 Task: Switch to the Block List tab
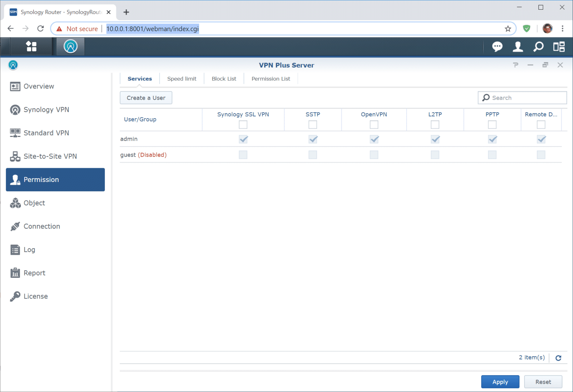(x=224, y=79)
